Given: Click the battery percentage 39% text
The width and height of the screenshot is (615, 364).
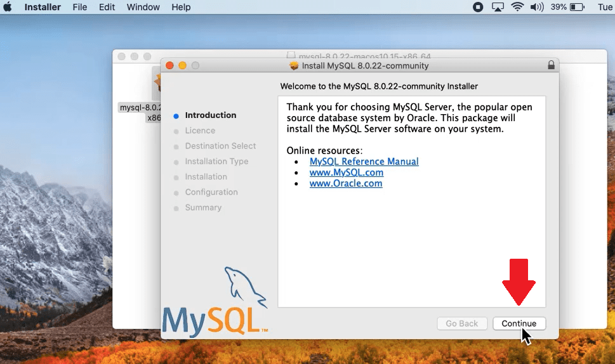Looking at the screenshot, I should click(559, 7).
